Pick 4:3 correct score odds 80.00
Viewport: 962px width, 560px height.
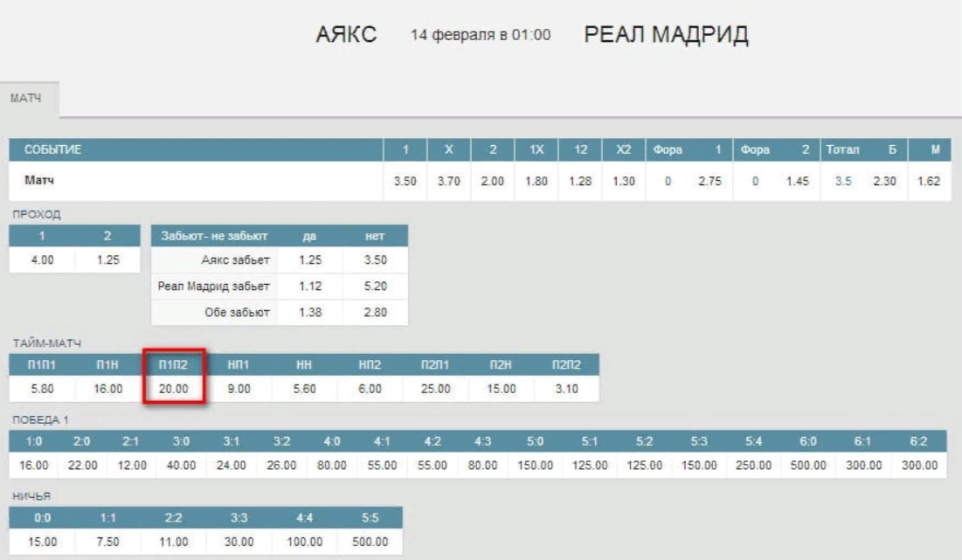click(x=483, y=466)
